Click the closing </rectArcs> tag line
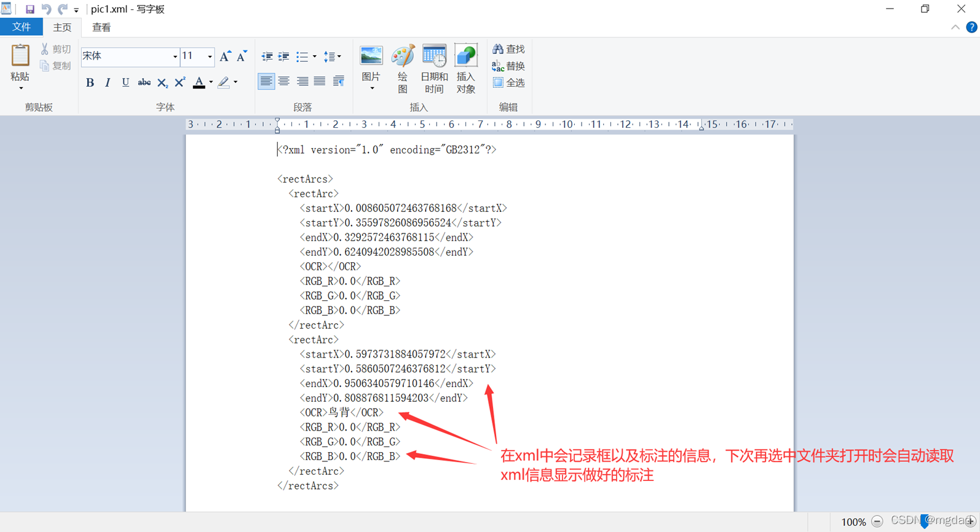The image size is (980, 532). (x=308, y=486)
